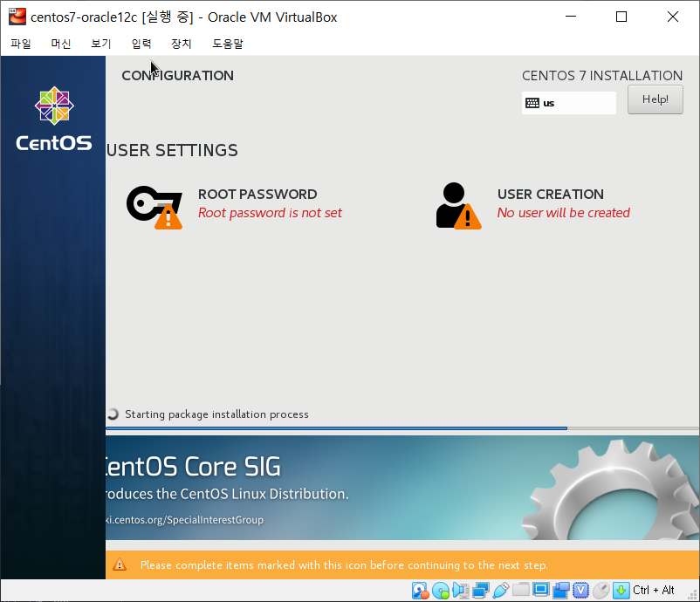Minimize the VirtualBox window
The width and height of the screenshot is (700, 602).
point(571,17)
